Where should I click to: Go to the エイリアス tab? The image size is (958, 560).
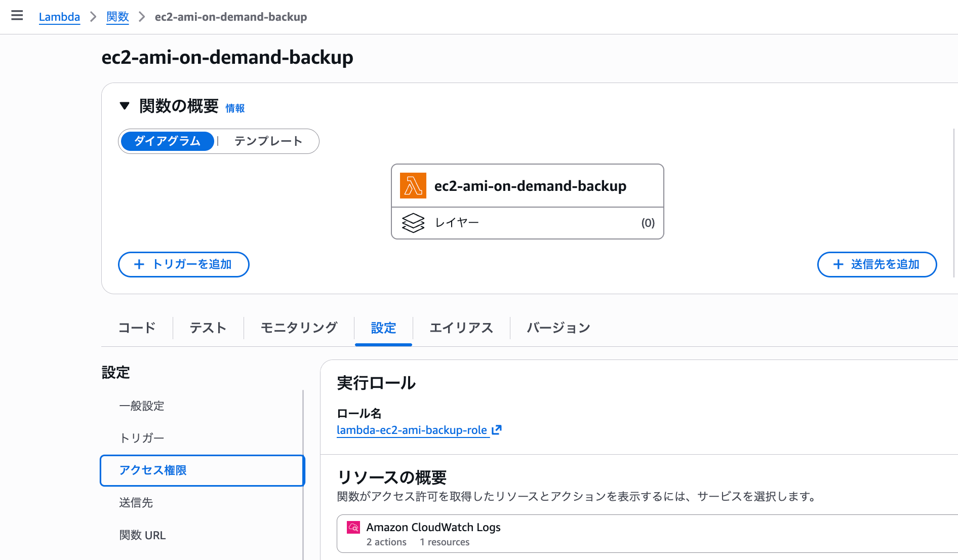point(461,328)
